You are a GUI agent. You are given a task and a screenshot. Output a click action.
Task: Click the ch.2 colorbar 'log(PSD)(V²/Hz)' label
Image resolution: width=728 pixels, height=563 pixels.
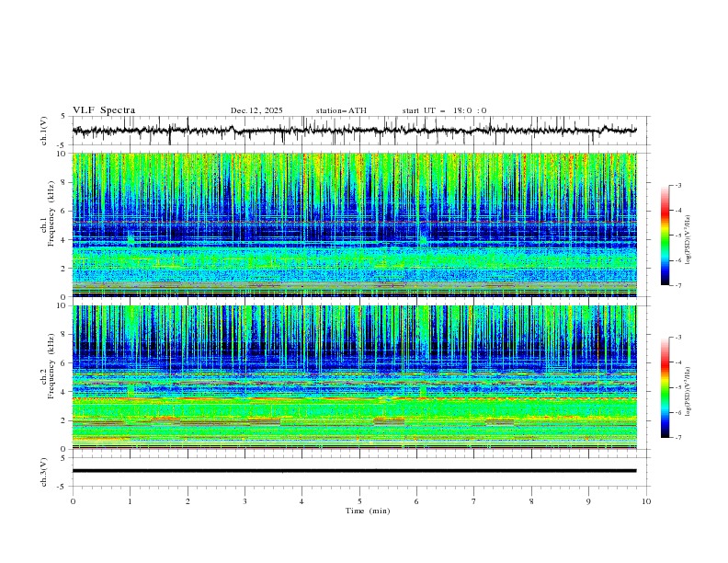tap(688, 391)
